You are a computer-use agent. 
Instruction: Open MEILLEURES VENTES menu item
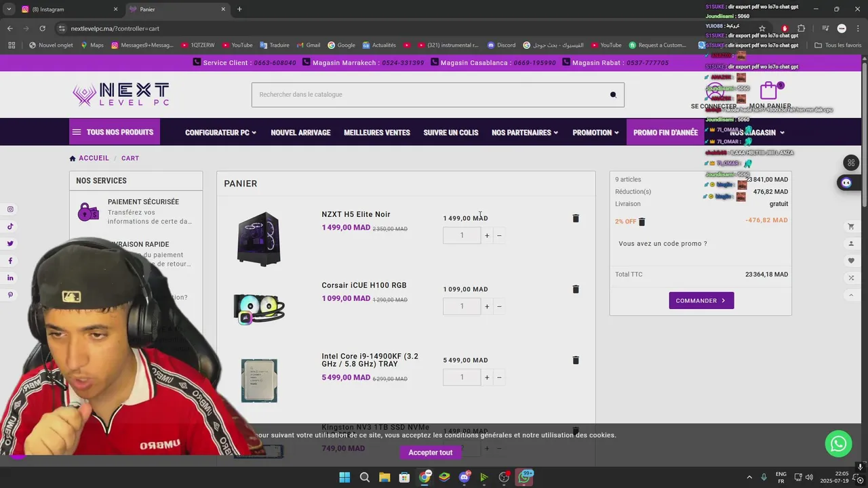tap(377, 133)
